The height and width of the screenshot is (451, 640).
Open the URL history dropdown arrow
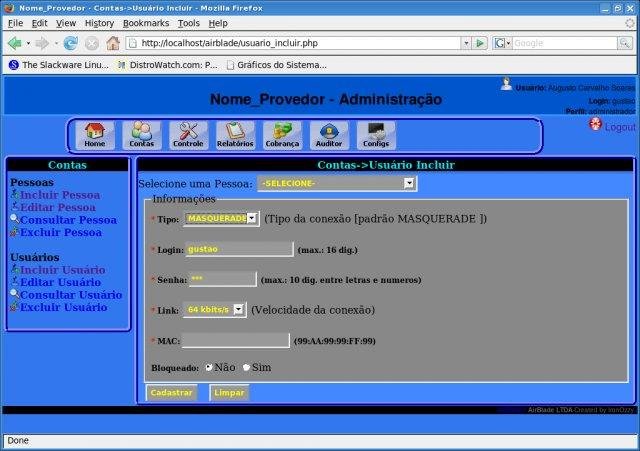tap(466, 43)
